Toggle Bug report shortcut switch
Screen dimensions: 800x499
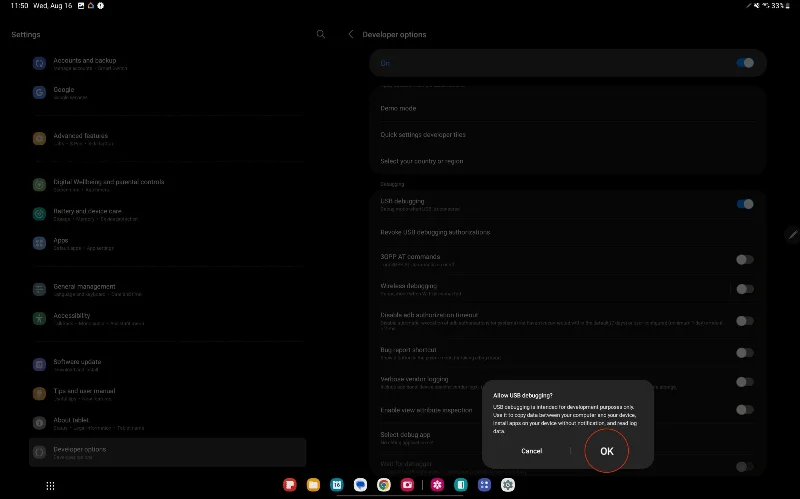pyautogui.click(x=745, y=353)
